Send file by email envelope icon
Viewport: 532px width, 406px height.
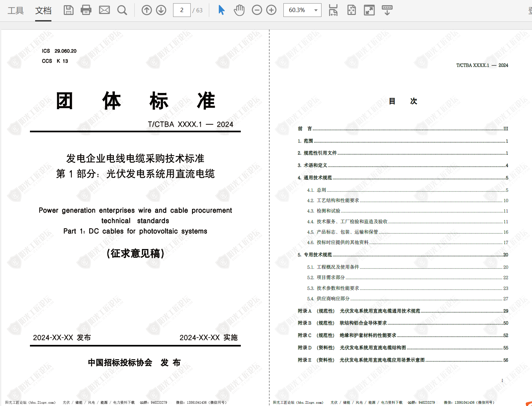click(104, 10)
